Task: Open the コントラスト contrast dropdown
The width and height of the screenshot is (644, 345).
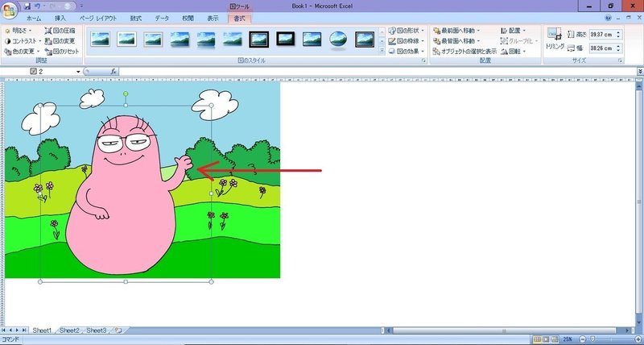Action: 23,41
